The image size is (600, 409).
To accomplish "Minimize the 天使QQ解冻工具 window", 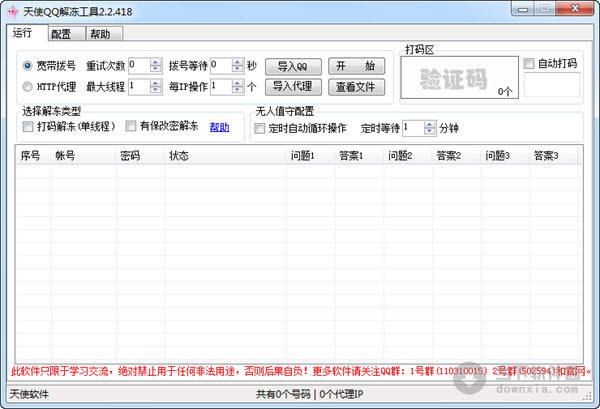I will tap(523, 9).
